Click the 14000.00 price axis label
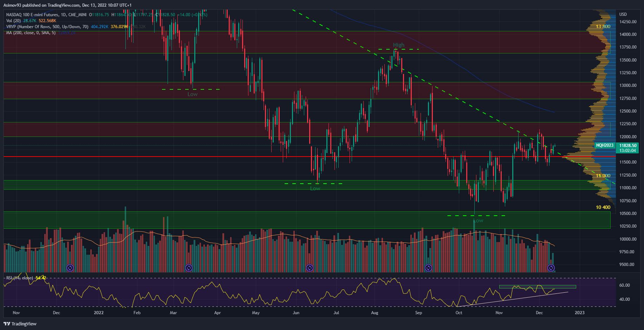The image size is (644, 330). point(627,34)
